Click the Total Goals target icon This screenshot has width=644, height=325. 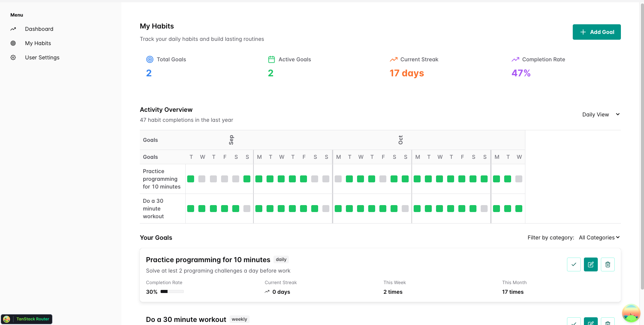point(150,59)
